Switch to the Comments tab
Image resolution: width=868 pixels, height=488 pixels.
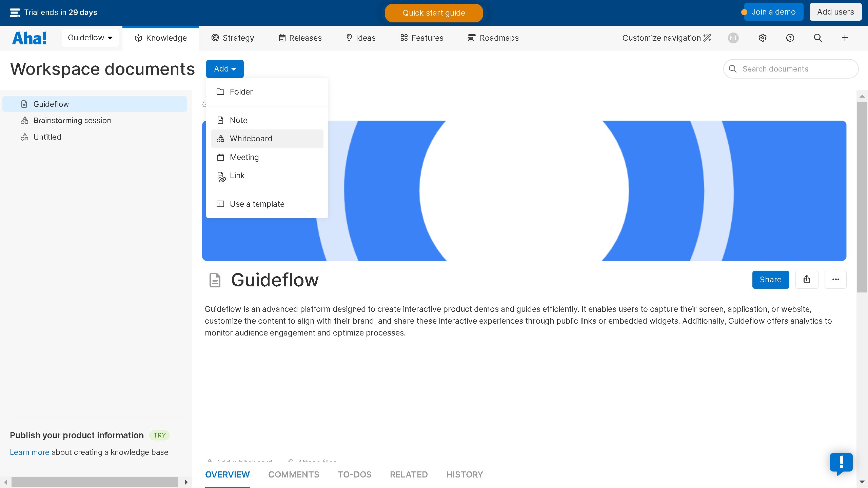[294, 474]
